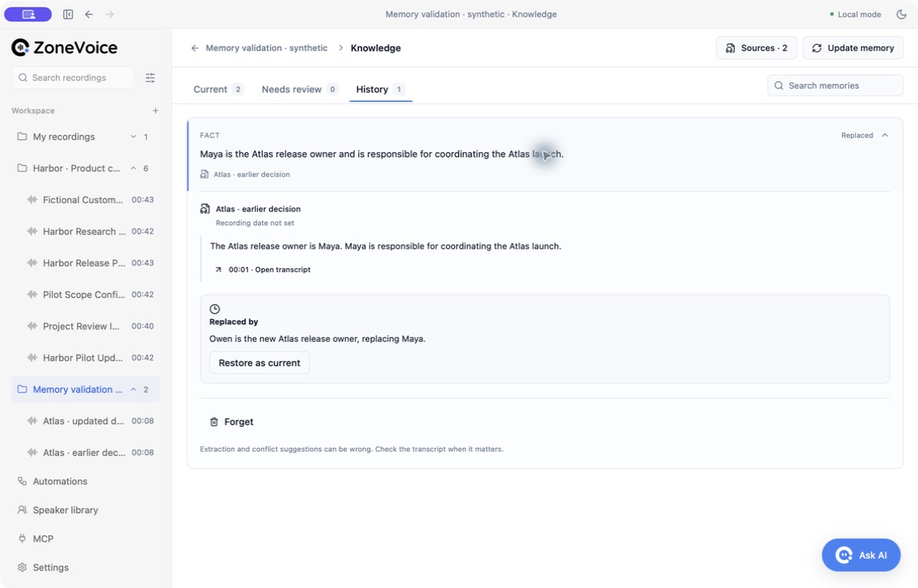The image size is (918, 588).
Task: Switch to Needs review tab
Action: coord(299,89)
